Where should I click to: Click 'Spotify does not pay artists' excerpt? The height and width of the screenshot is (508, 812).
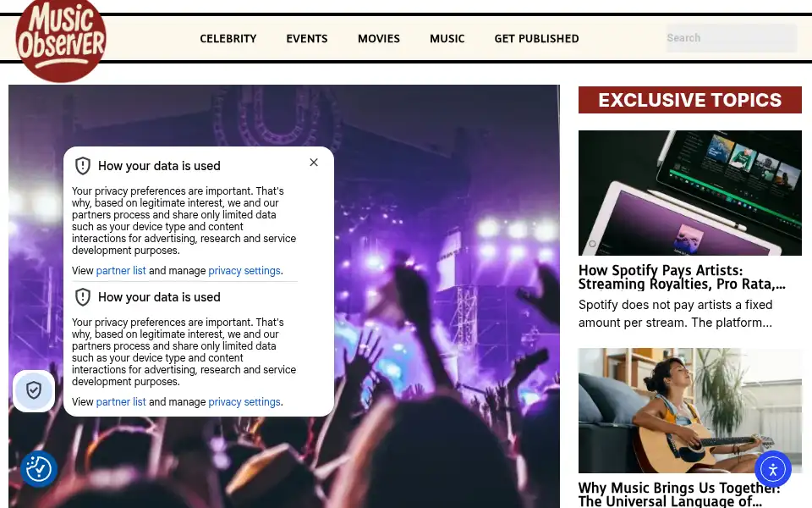[x=675, y=313]
